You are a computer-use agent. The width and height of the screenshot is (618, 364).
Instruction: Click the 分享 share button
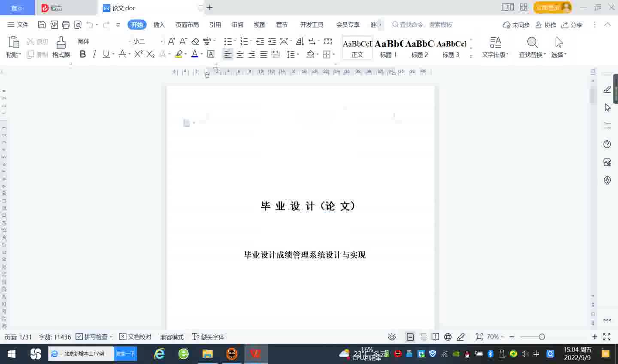click(572, 25)
